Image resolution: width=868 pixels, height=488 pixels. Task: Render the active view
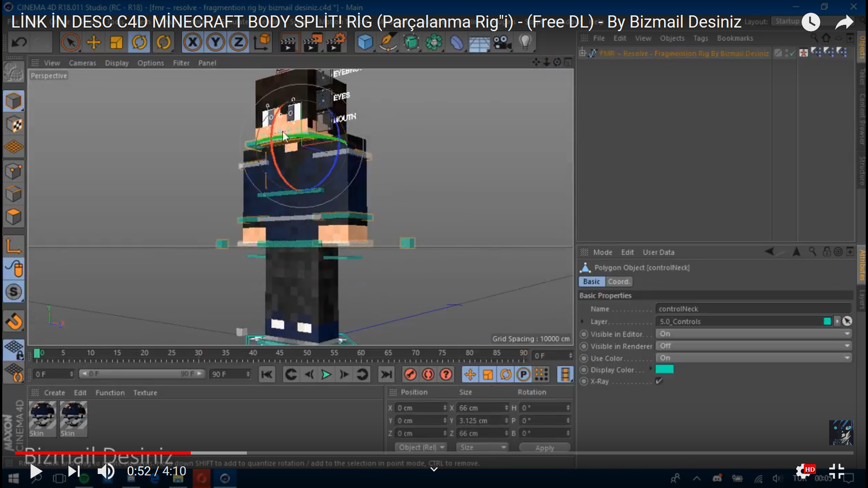tap(289, 42)
